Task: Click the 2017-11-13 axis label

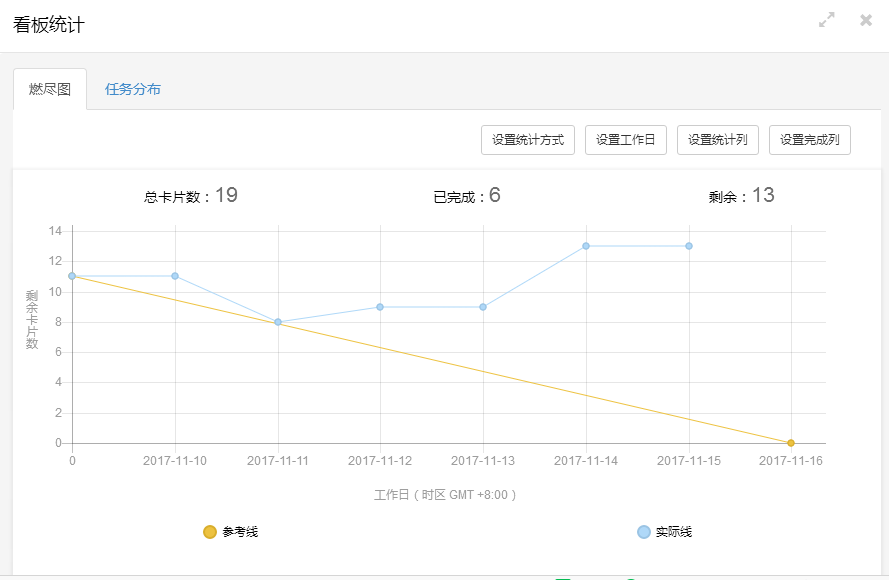Action: coord(483,461)
